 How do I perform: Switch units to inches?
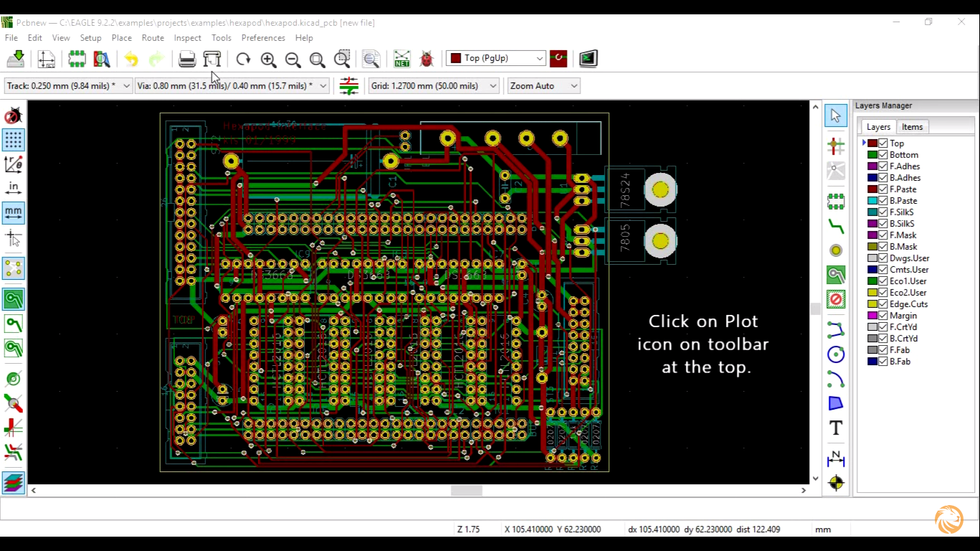pyautogui.click(x=14, y=188)
